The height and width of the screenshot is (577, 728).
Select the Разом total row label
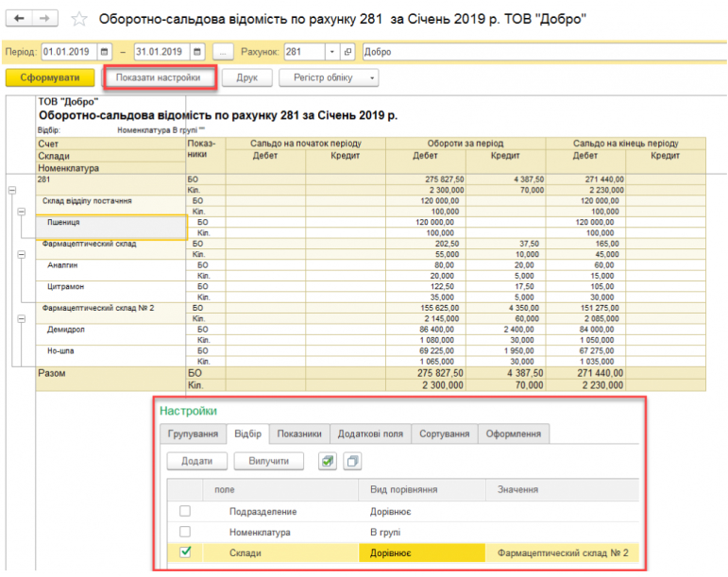(x=110, y=379)
